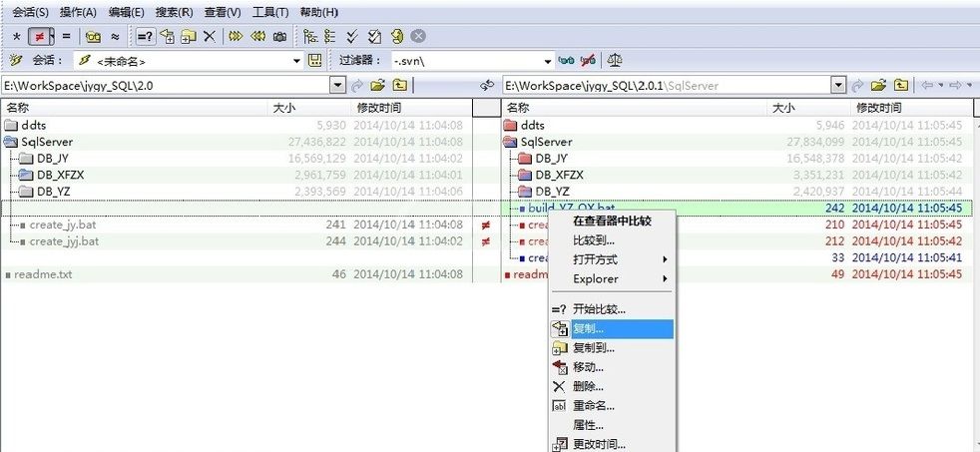
Task: Sort left pane by 修改时间 column header
Action: click(379, 108)
